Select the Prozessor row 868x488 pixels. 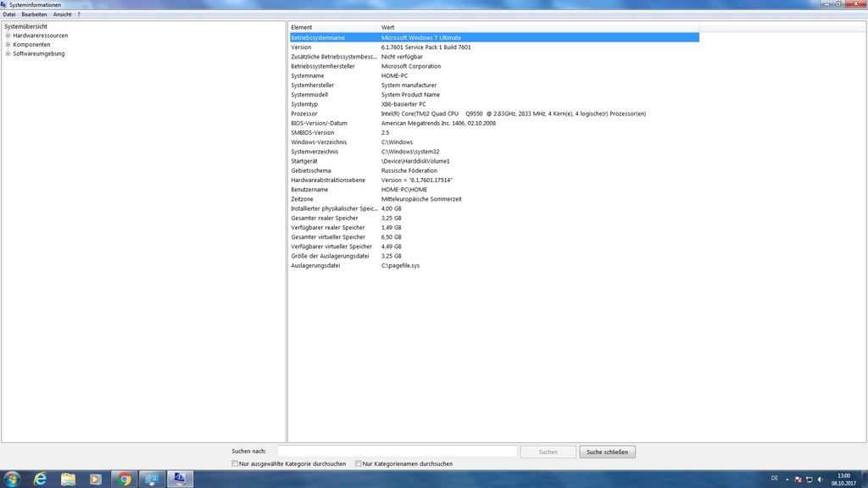pyautogui.click(x=494, y=114)
